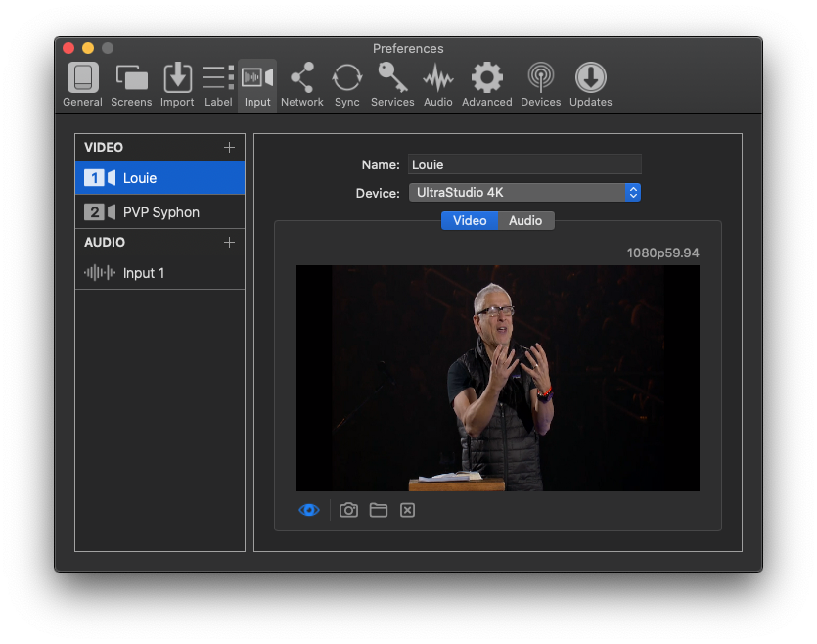This screenshot has width=817, height=644.
Task: Open the Sync preferences pane
Action: pos(347,85)
